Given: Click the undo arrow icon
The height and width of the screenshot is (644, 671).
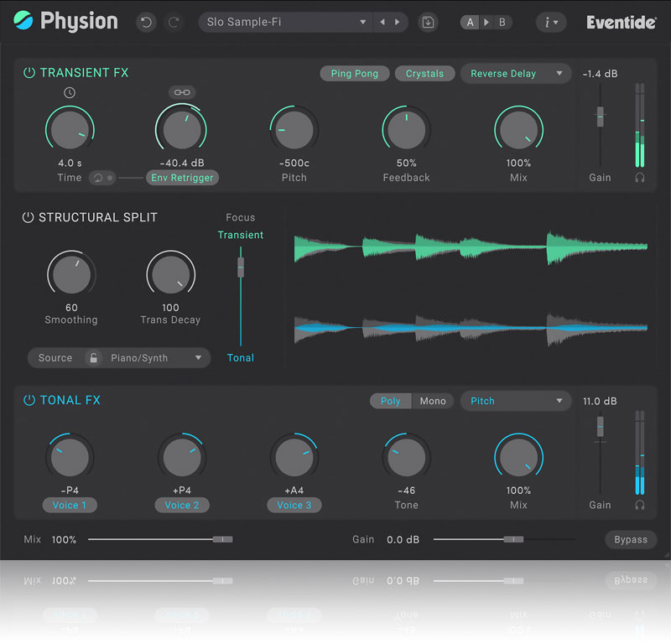Looking at the screenshot, I should coord(147,23).
